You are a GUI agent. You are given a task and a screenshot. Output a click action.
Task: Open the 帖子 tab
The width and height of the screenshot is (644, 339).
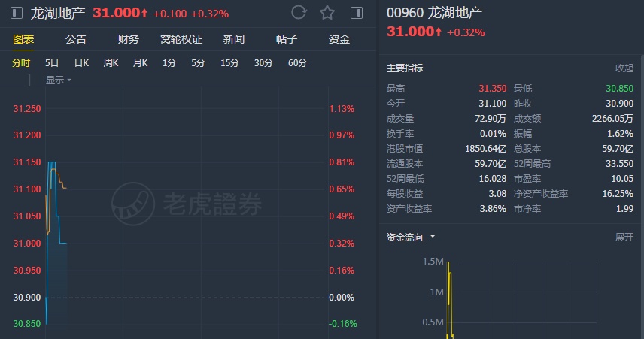(287, 39)
